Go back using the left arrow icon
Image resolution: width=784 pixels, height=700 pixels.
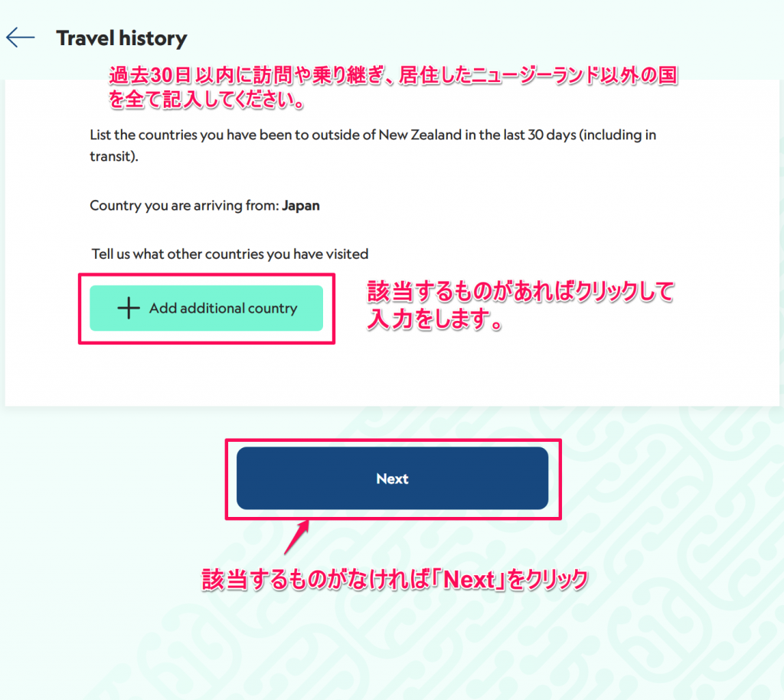(21, 38)
